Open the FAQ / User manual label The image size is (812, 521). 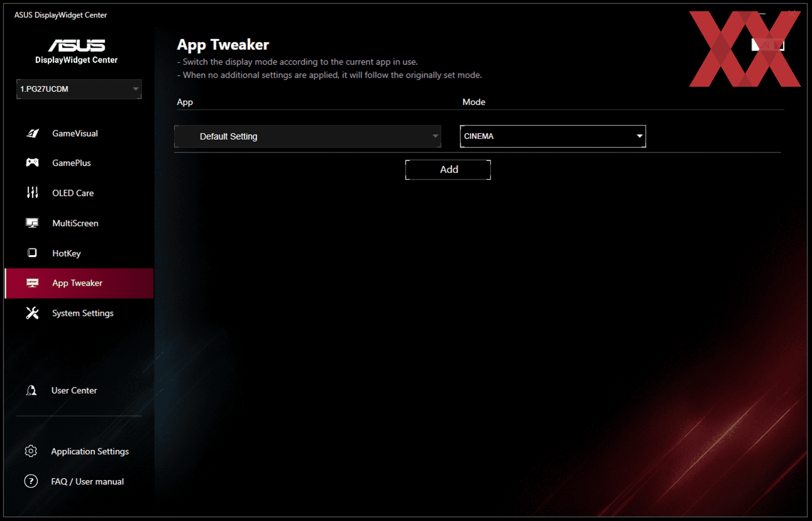tap(88, 482)
